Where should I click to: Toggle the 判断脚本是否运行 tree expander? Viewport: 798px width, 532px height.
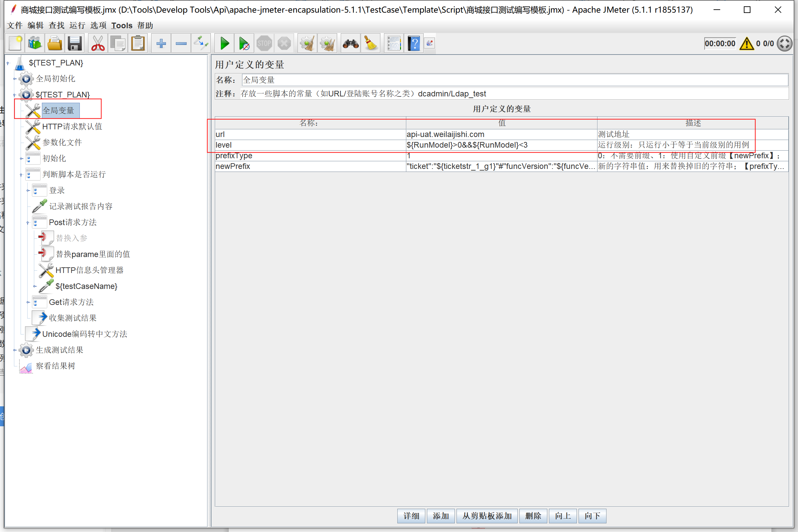tap(21, 175)
